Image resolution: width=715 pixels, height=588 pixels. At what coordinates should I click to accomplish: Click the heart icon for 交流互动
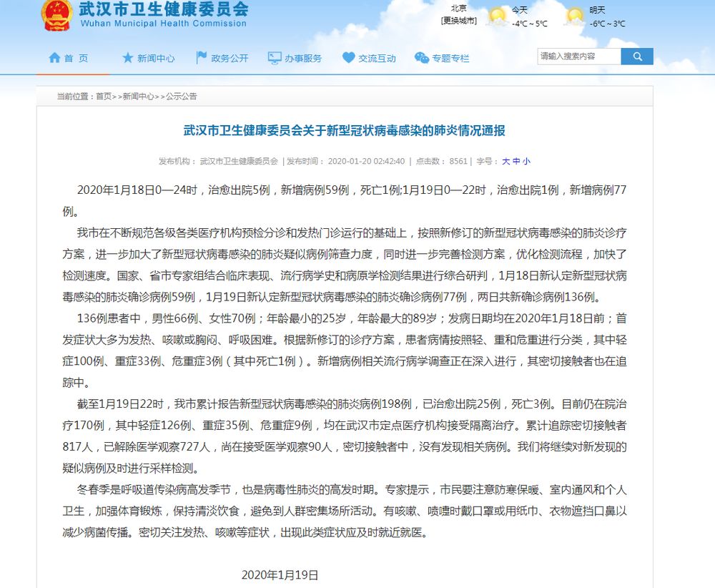pyautogui.click(x=348, y=58)
